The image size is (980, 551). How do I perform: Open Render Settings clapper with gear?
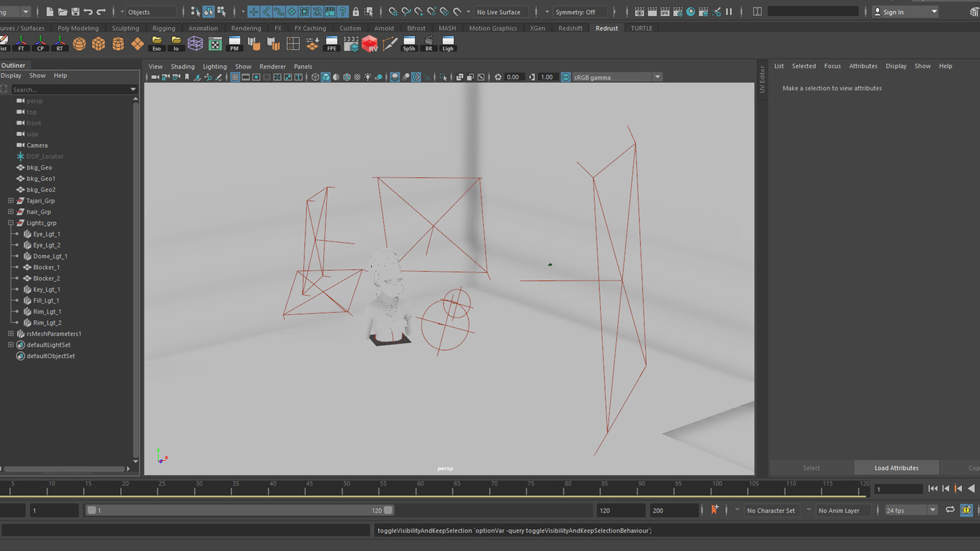[x=678, y=12]
